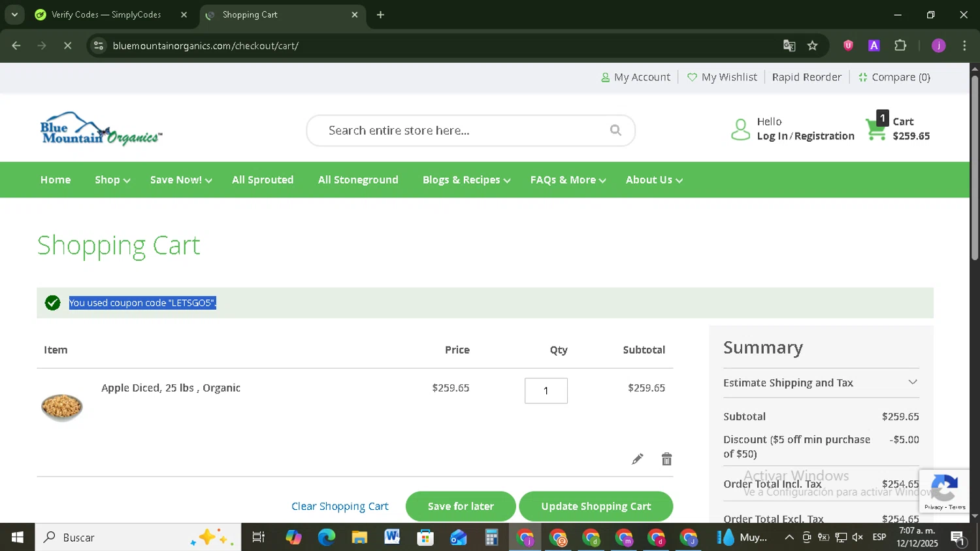Stop page loading with X button

(67, 46)
